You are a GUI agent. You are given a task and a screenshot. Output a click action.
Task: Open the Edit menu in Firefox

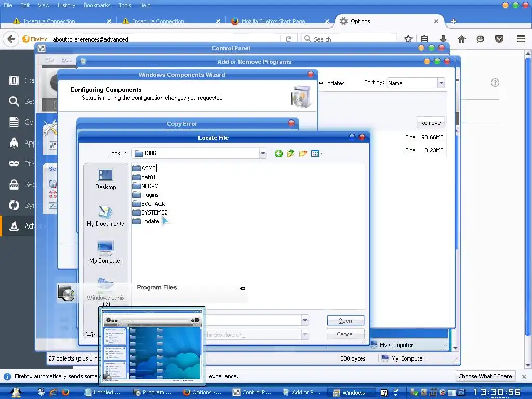pos(25,5)
